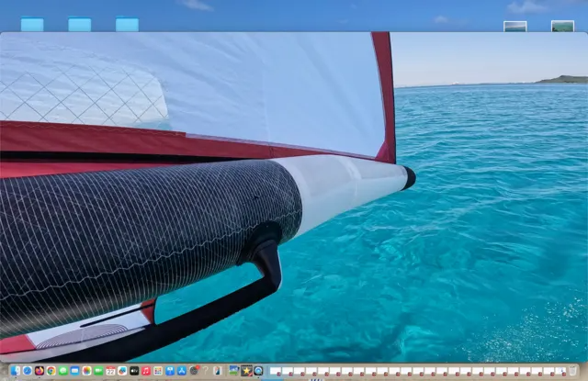
Task: Open the Photos app from dock
Action: (86, 371)
